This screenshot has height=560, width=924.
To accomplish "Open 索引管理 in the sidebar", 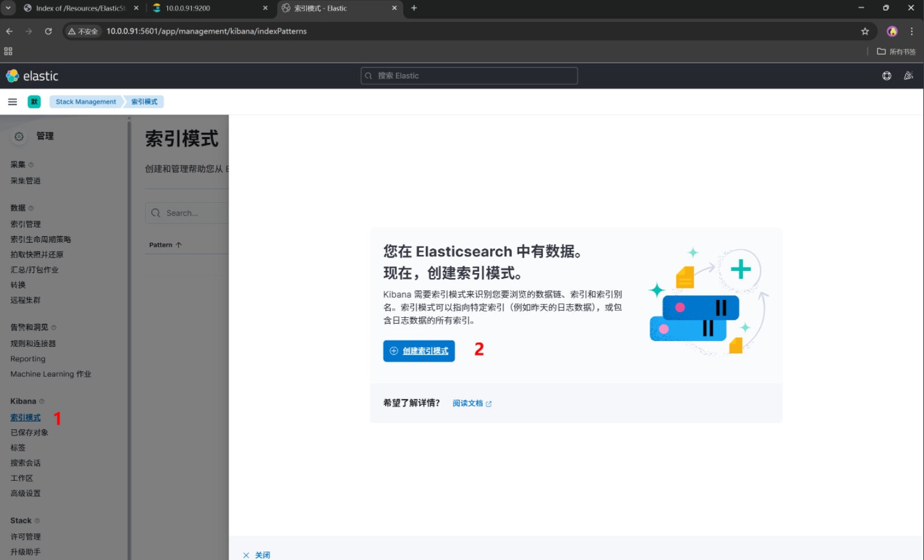I will 25,224.
